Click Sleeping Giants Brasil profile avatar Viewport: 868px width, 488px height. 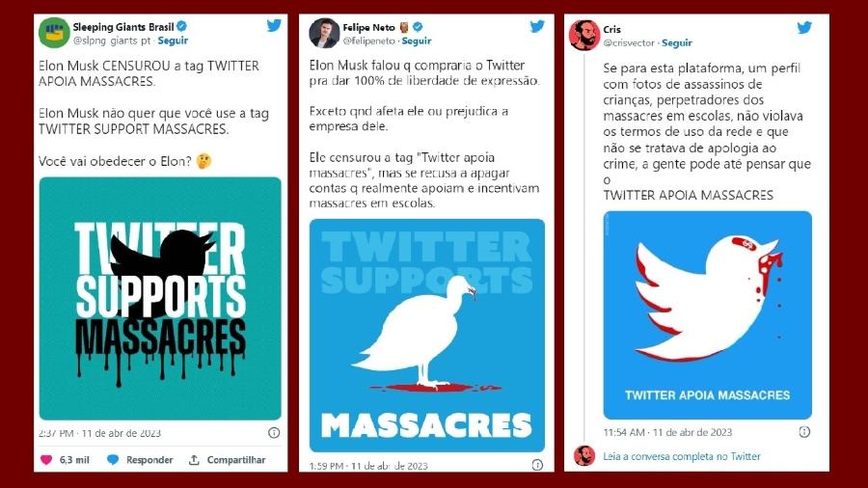pyautogui.click(x=54, y=33)
